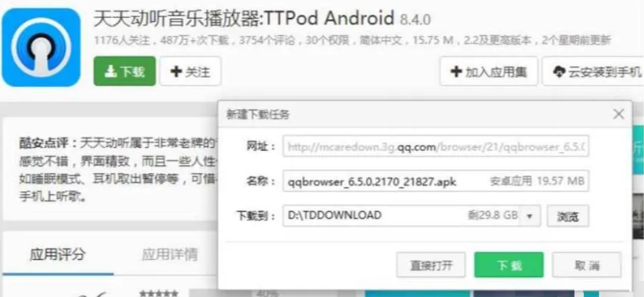Click the 直接打开 button
This screenshot has height=297, width=644.
tap(431, 265)
